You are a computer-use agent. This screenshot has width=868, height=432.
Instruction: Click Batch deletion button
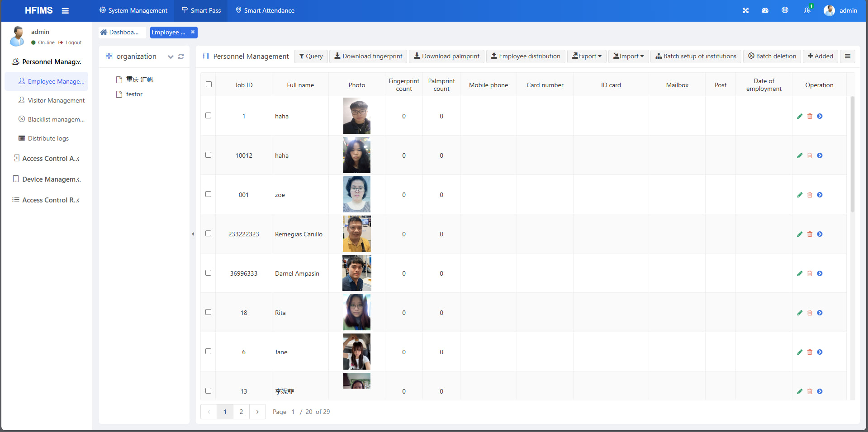pyautogui.click(x=772, y=56)
